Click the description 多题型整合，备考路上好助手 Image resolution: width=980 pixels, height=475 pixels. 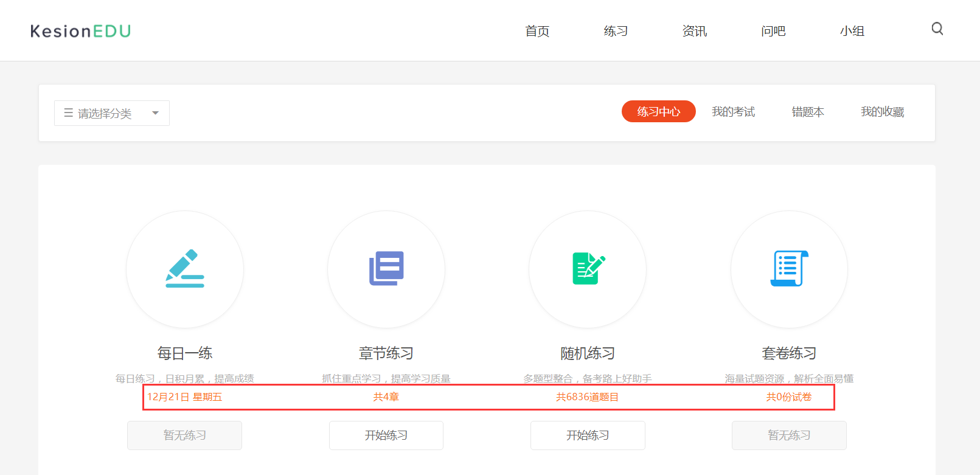click(588, 378)
